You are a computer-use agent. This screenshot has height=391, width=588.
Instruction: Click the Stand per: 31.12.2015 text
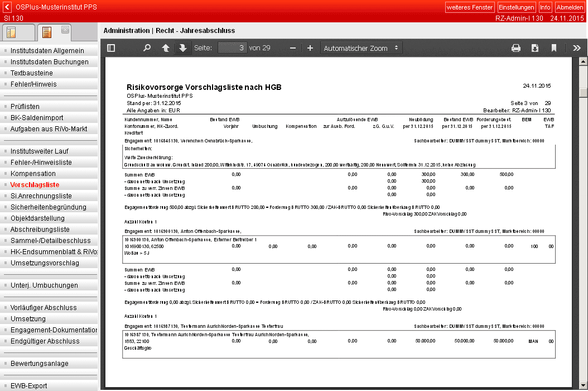(154, 103)
